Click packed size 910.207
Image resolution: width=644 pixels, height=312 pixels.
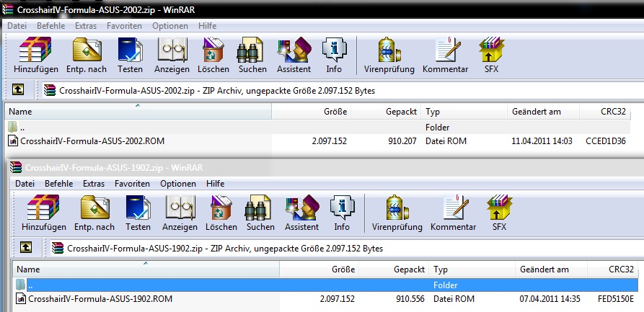(x=402, y=141)
